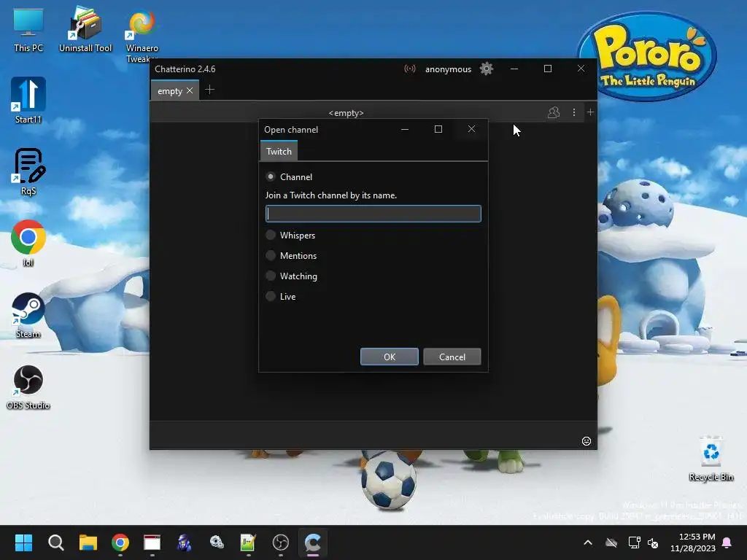Open the Windows Start menu
The image size is (747, 560).
23,542
